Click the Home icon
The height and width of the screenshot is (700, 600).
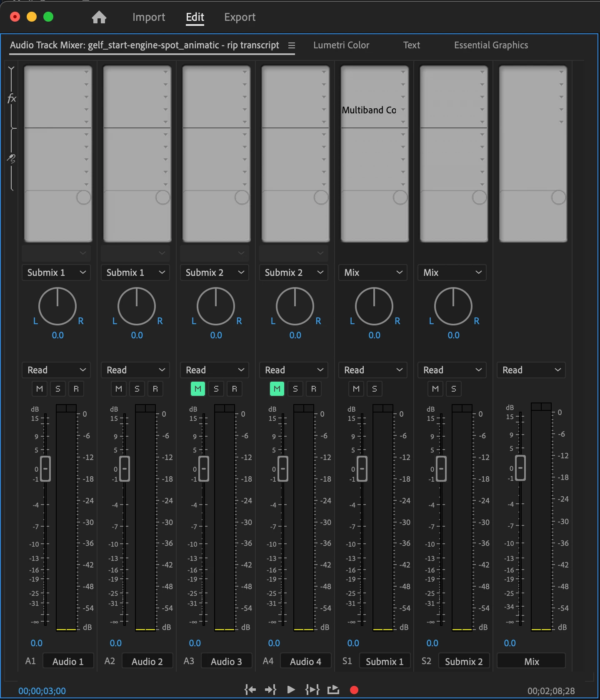(99, 17)
